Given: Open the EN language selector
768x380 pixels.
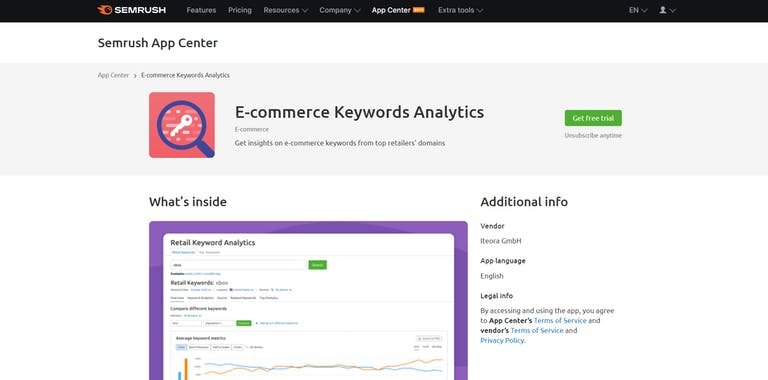Looking at the screenshot, I should pyautogui.click(x=638, y=10).
